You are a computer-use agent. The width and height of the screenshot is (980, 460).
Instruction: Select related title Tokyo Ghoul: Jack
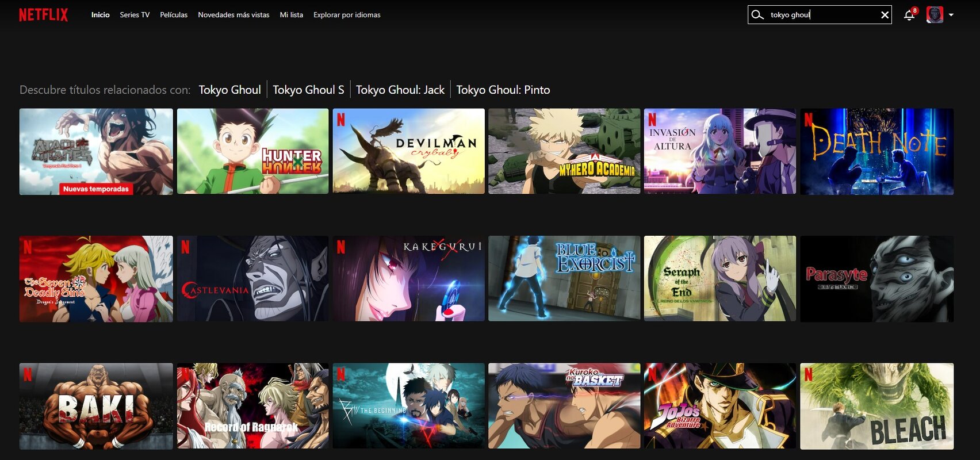point(400,90)
